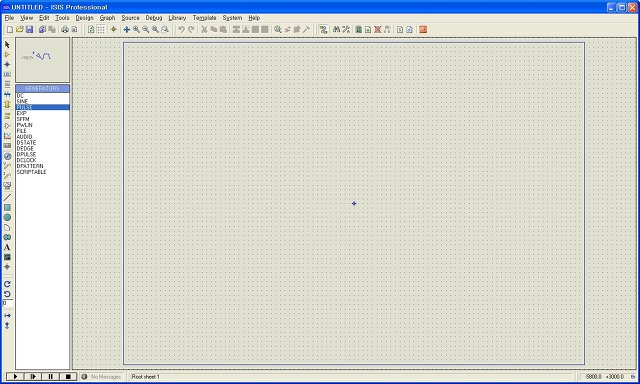Select the Wire label mode tool
Viewport: 640px width, 384px height.
coord(7,74)
